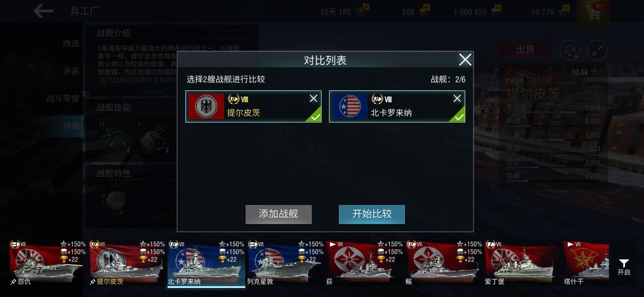
Task: Select the 怨仇 carrier thumbnail
Action: tap(47, 263)
